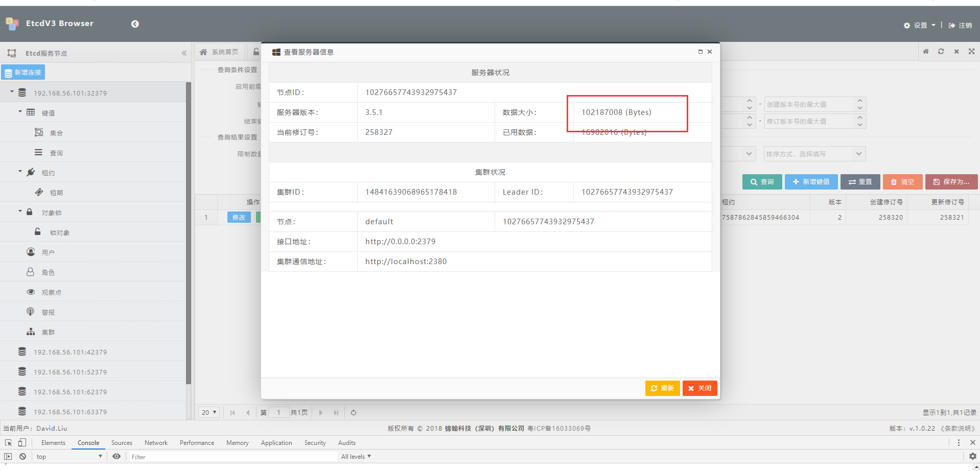This screenshot has width=980, height=471.
Task: Select server 192.168.56.101:52379
Action: tap(70, 372)
